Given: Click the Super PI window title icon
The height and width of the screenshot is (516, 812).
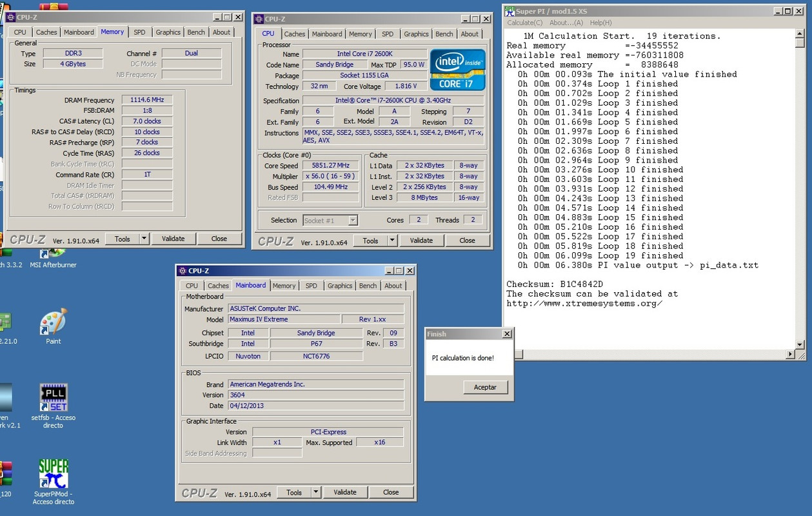Looking at the screenshot, I should [x=510, y=11].
